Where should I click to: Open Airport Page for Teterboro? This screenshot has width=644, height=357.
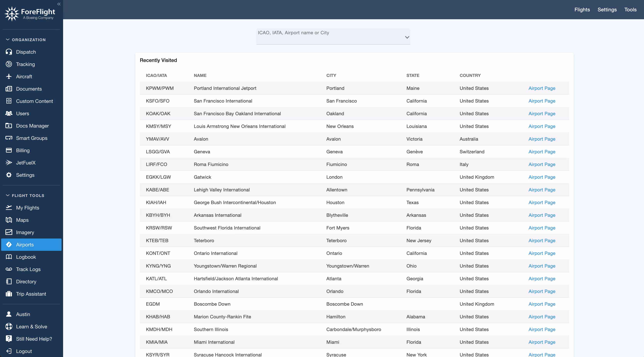(x=541, y=240)
